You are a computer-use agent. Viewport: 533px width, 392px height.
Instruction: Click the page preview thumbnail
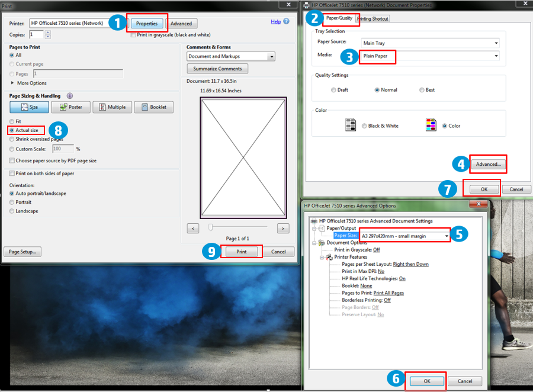point(243,158)
